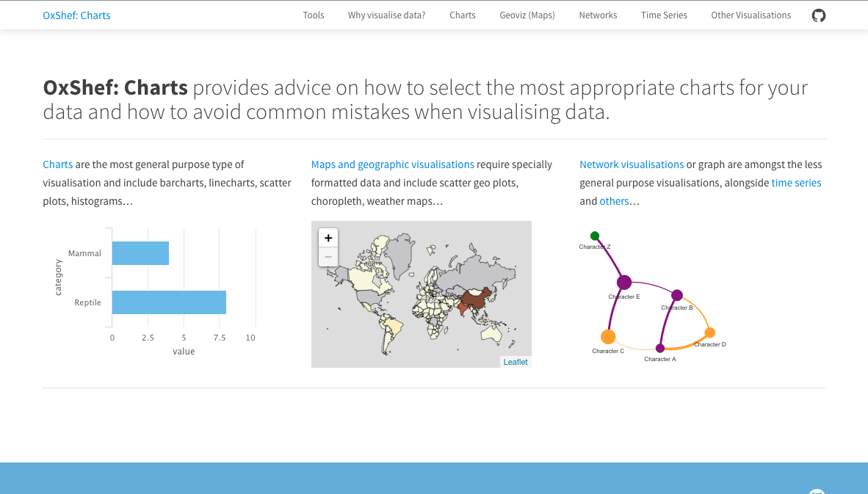Click the OxShef: Charts home link
This screenshot has height=494, width=868.
pos(76,15)
